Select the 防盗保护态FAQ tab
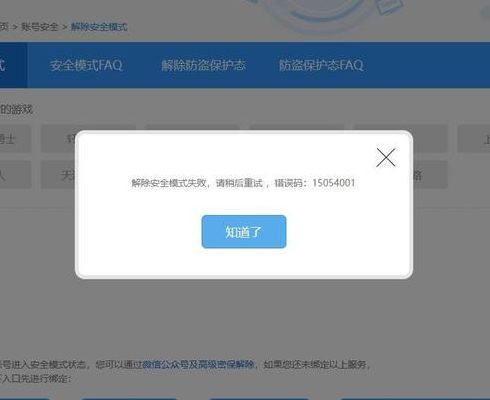 321,65
